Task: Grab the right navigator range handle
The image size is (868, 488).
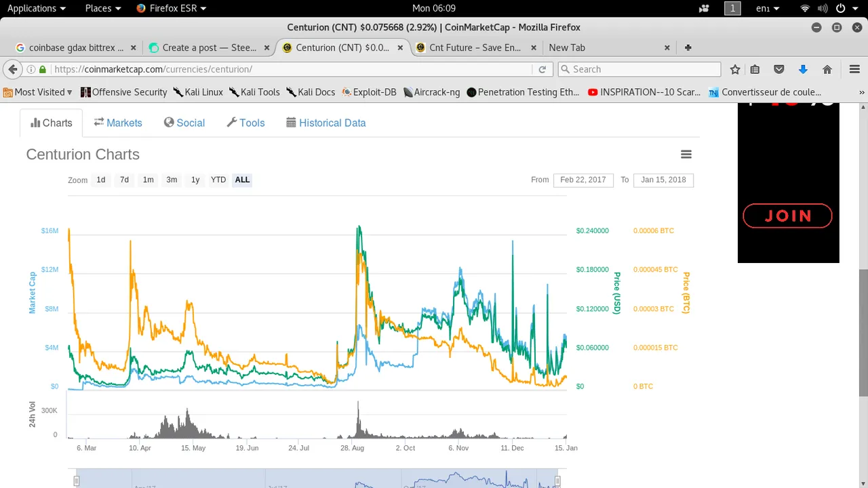Action: (557, 481)
